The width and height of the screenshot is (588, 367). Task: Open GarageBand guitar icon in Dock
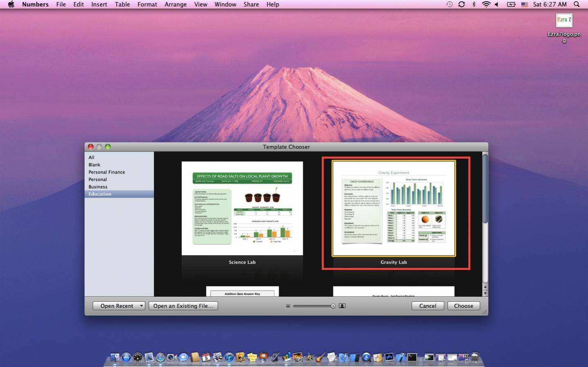[320, 358]
